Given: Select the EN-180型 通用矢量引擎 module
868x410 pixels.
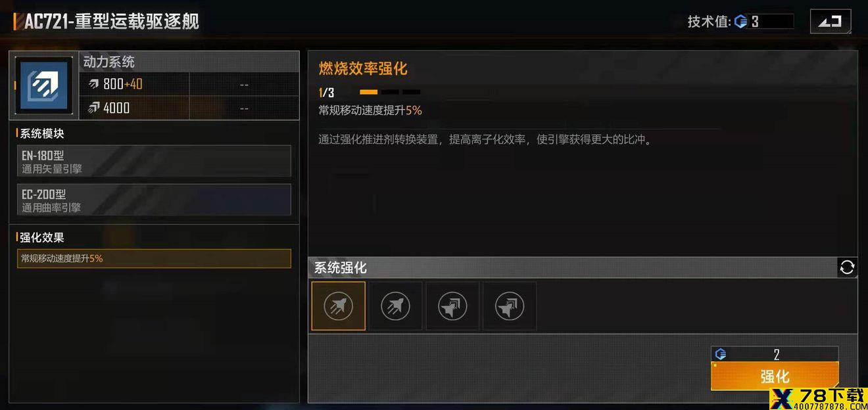Looking at the screenshot, I should tap(154, 161).
